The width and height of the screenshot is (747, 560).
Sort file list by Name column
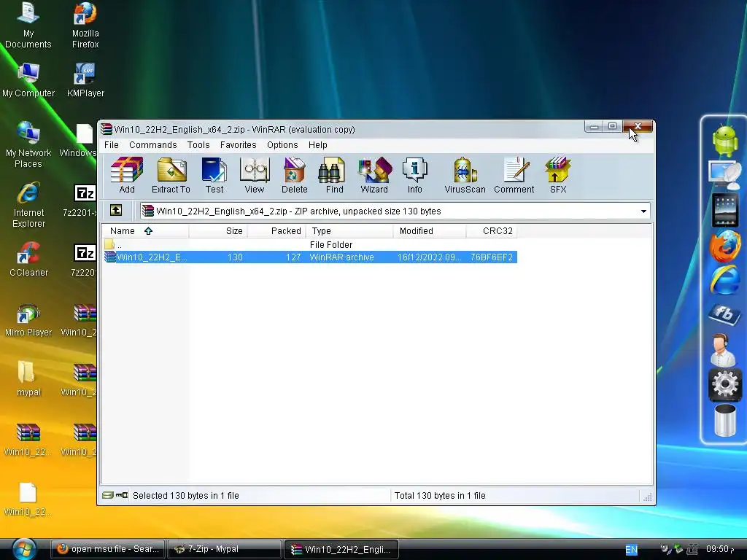tap(145, 231)
